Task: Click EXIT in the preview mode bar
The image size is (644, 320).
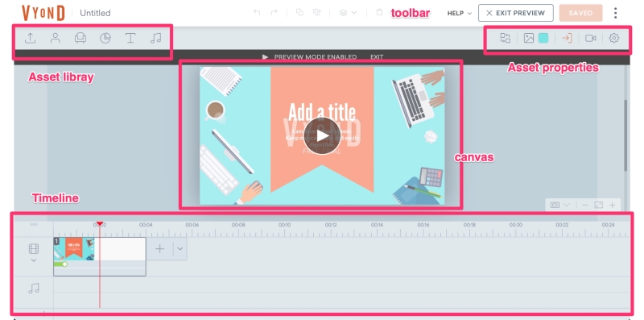Action: [x=377, y=56]
